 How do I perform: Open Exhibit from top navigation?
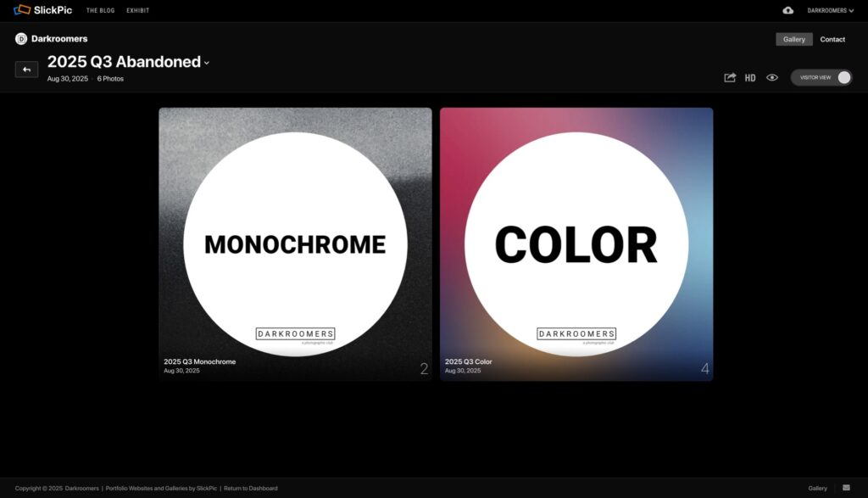[x=137, y=10]
